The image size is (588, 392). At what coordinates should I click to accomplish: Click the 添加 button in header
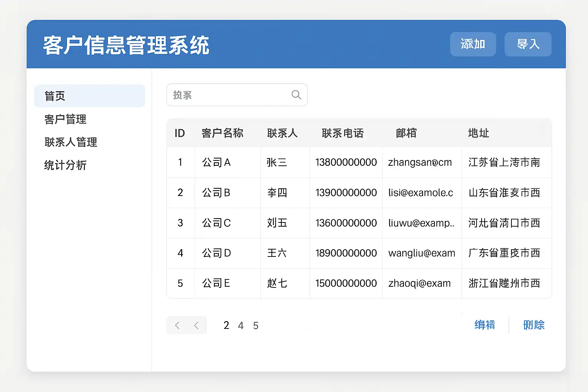473,44
